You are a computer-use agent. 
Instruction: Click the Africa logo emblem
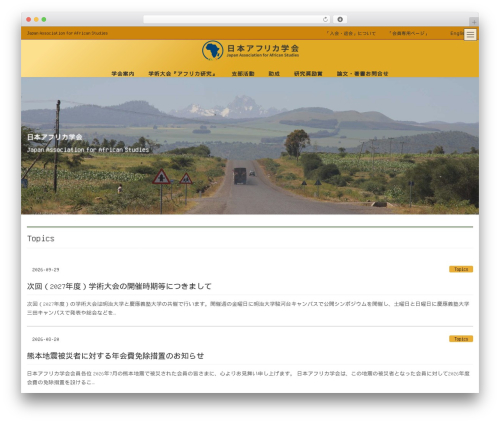212,50
